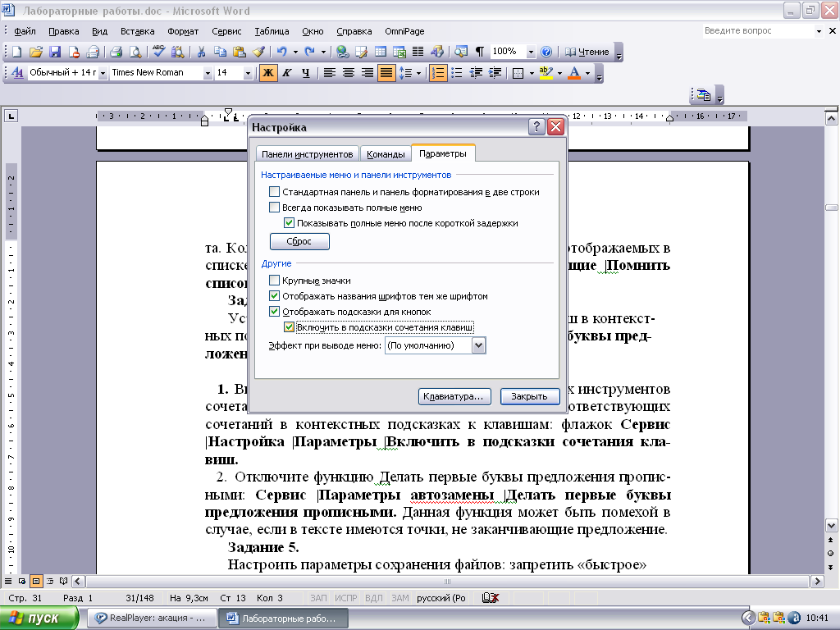Enable 'Крупные значки' checkbox
The image size is (840, 630).
[274, 281]
